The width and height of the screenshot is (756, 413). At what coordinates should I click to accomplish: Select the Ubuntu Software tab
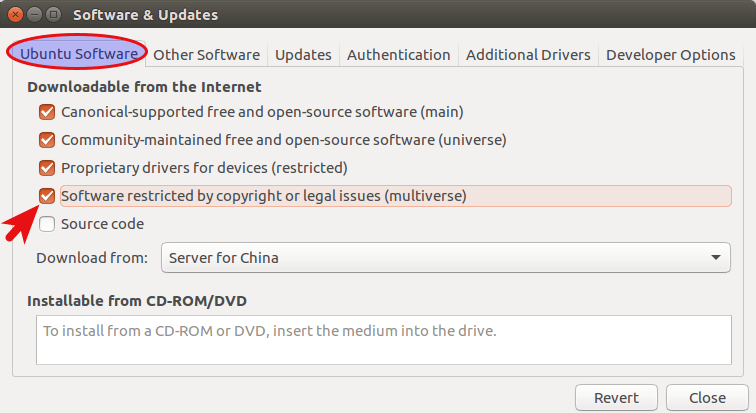point(77,55)
